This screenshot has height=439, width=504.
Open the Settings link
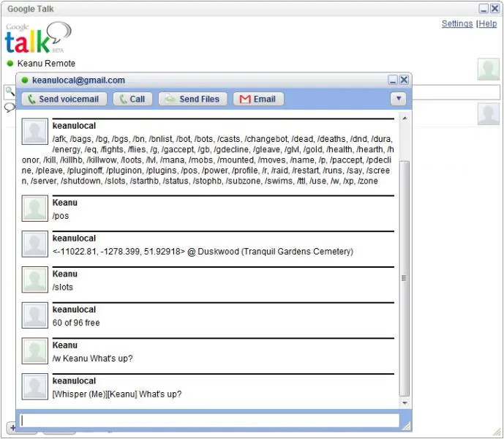457,24
